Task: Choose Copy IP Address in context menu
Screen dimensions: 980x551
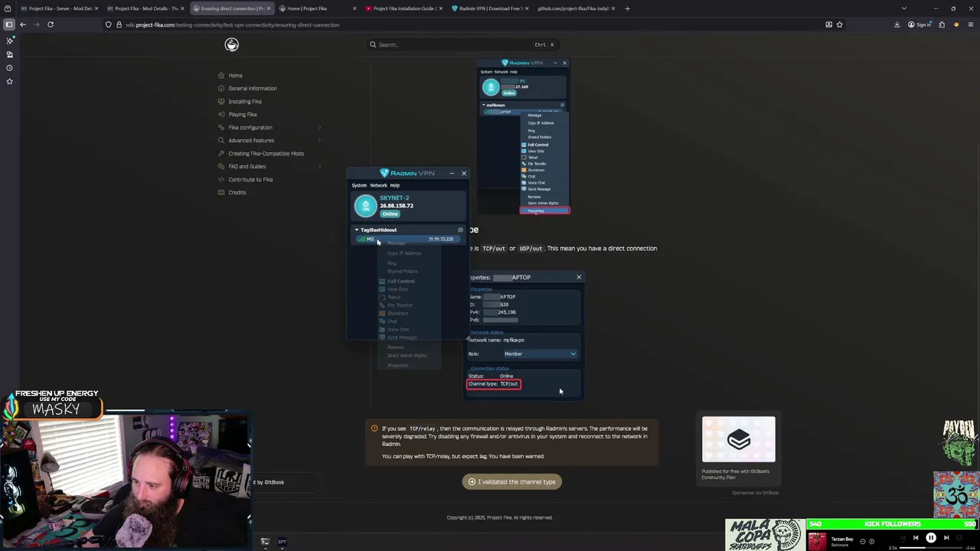Action: point(404,253)
